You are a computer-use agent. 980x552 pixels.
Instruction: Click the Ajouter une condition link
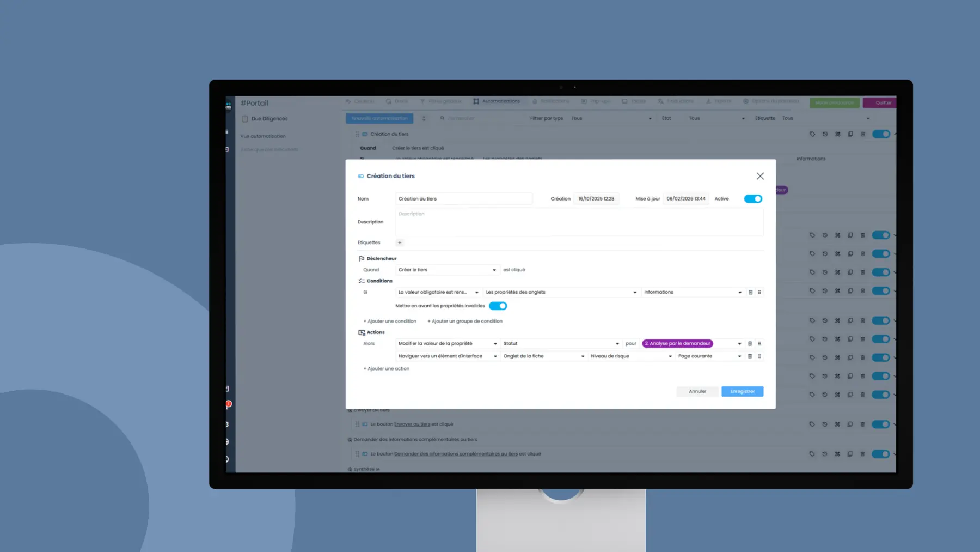tap(390, 322)
